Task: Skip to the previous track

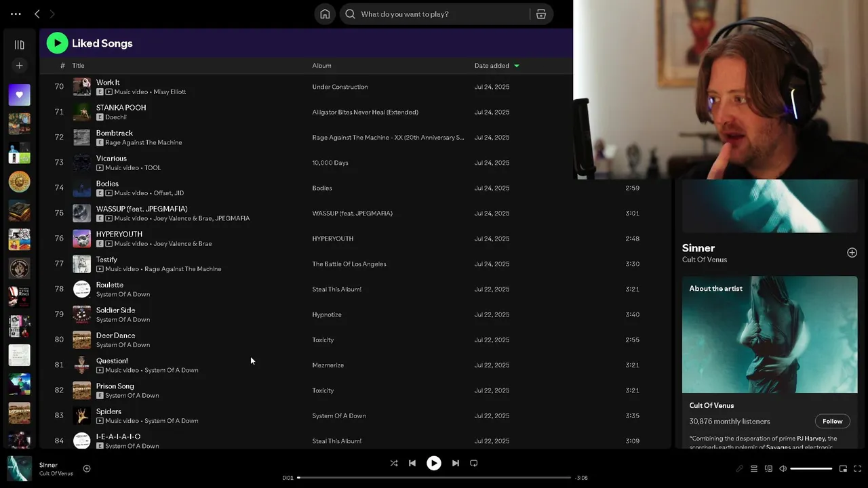Action: click(412, 463)
